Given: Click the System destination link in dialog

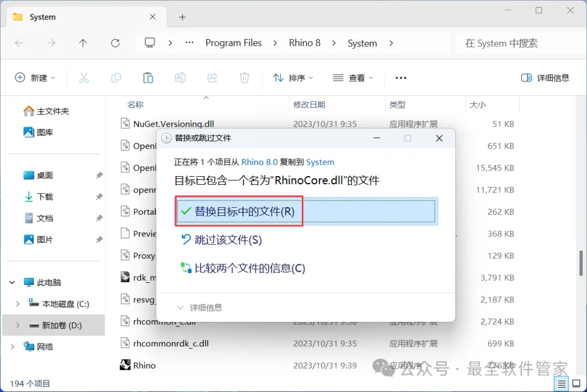Looking at the screenshot, I should [x=320, y=162].
